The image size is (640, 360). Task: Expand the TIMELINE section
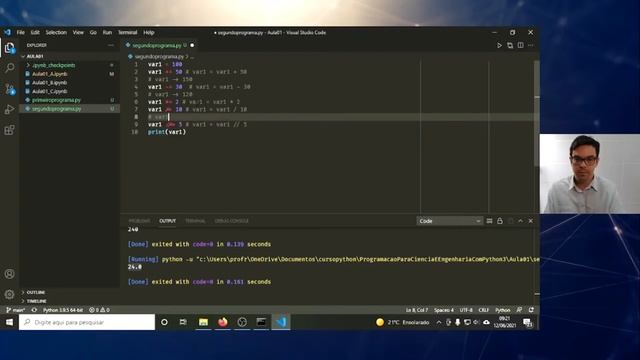(36, 301)
